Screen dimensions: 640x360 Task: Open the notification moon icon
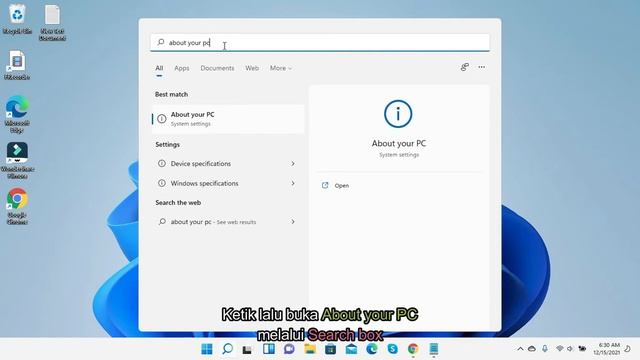coord(627,349)
